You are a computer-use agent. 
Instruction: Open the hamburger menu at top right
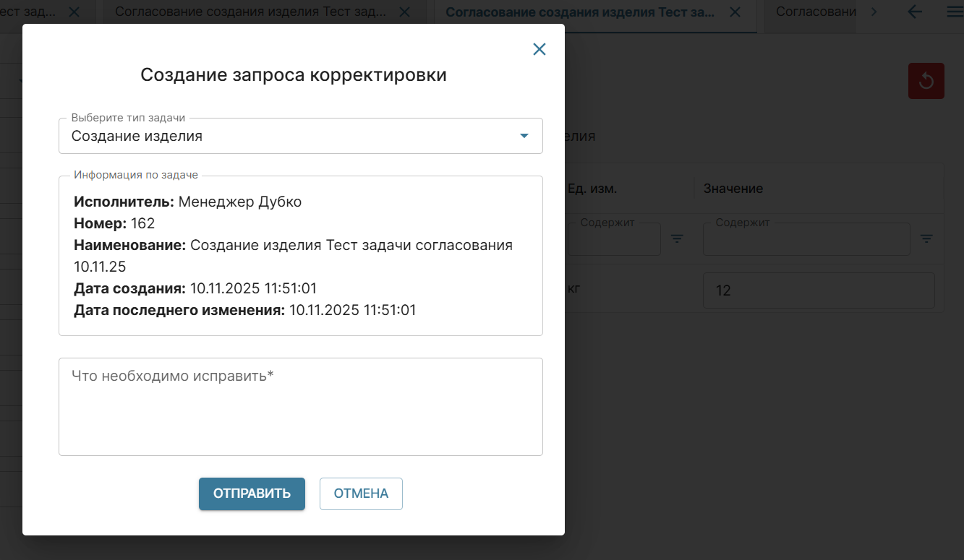(x=954, y=12)
